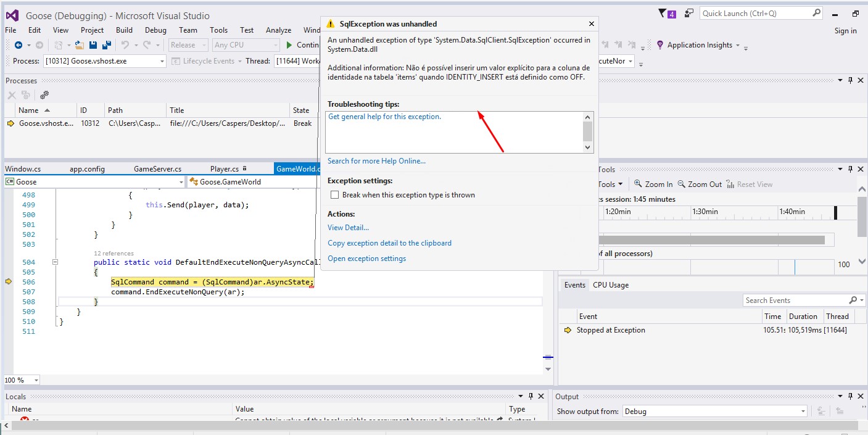Close the Output panel
868x435 pixels.
point(860,397)
